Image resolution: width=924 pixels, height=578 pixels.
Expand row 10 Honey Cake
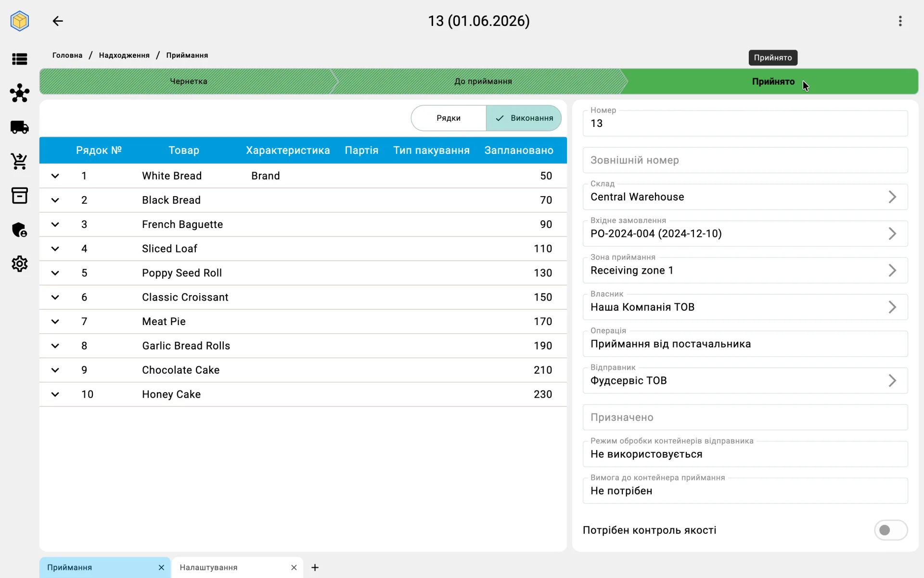(x=55, y=394)
